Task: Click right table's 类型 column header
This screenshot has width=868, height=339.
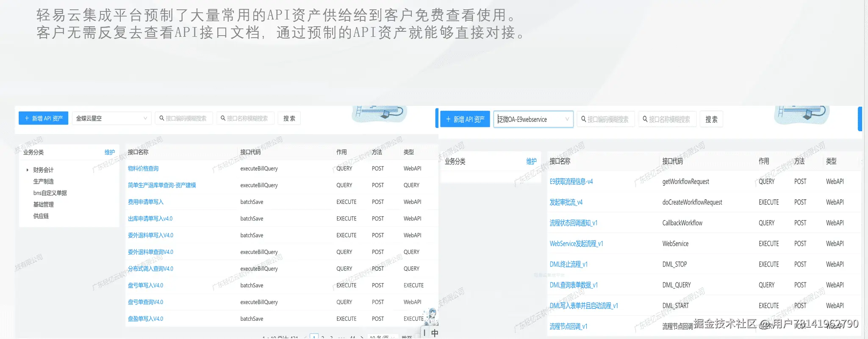Action: (x=831, y=161)
